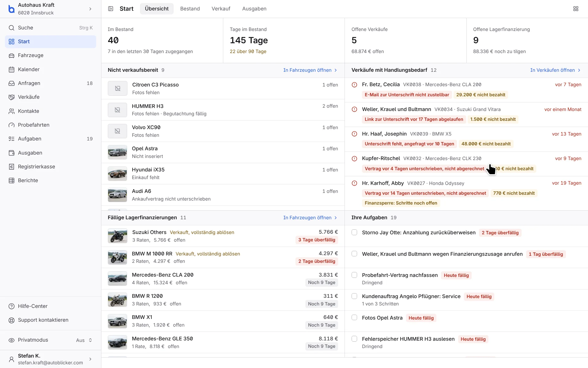Click the Verkäufe handshake icon
588x368 pixels.
pos(11,97)
